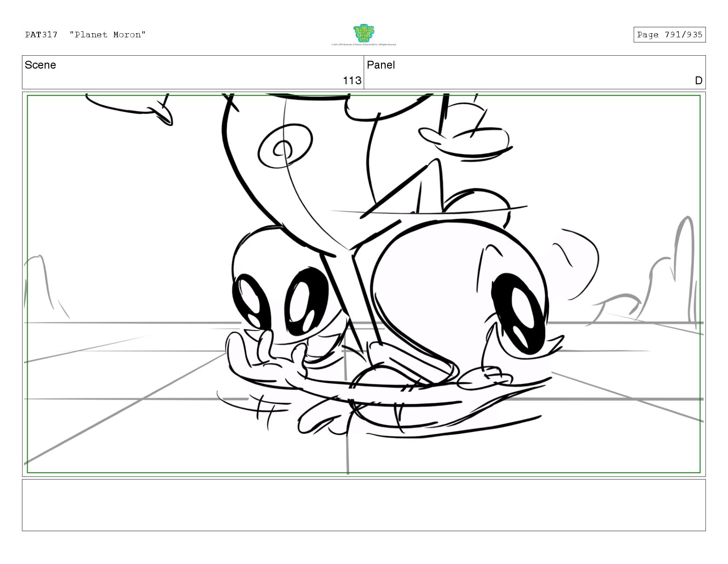Click the storyboard drawing of the aliens
The width and height of the screenshot is (728, 564).
364,284
